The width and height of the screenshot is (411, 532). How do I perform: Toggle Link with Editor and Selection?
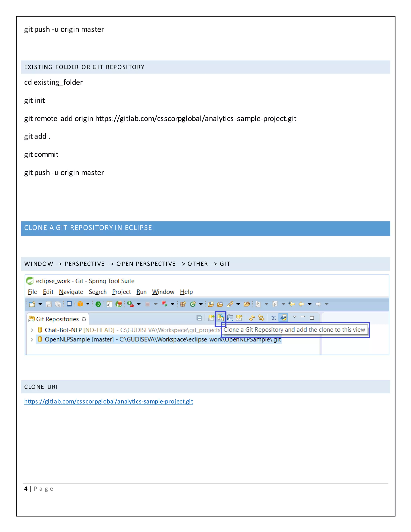pos(261,318)
